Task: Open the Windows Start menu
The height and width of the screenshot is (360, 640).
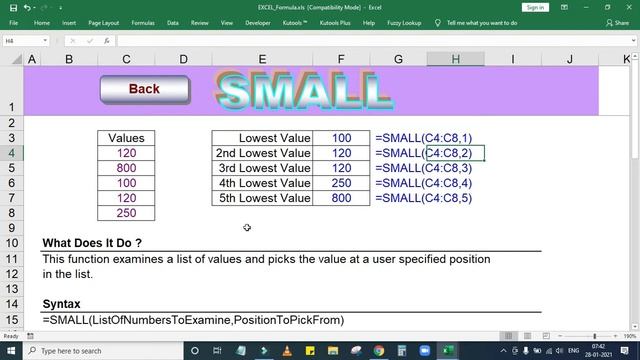Action: (x=11, y=351)
